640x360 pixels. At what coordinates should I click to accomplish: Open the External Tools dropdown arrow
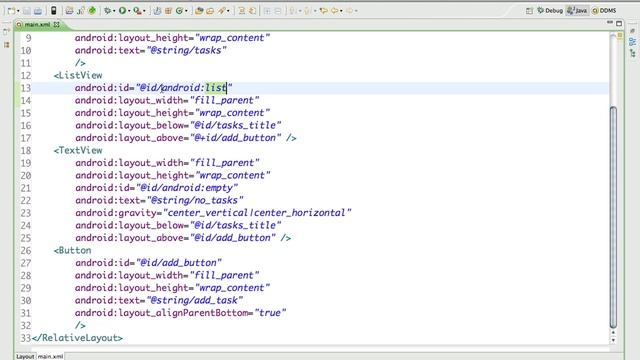(144, 11)
